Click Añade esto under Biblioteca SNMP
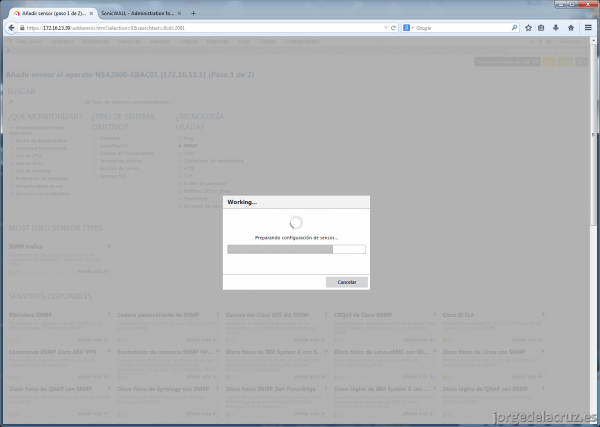 coord(93,340)
